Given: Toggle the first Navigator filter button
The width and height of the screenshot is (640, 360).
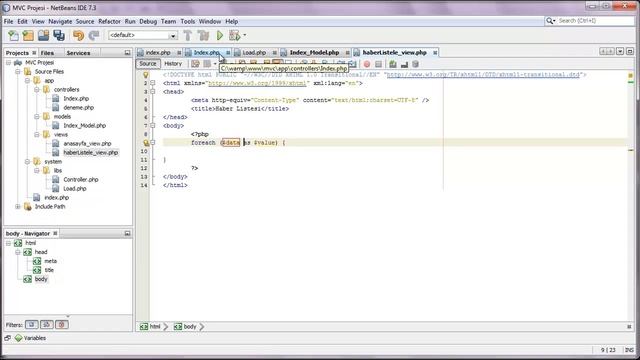Looking at the screenshot, I should pos(31,324).
